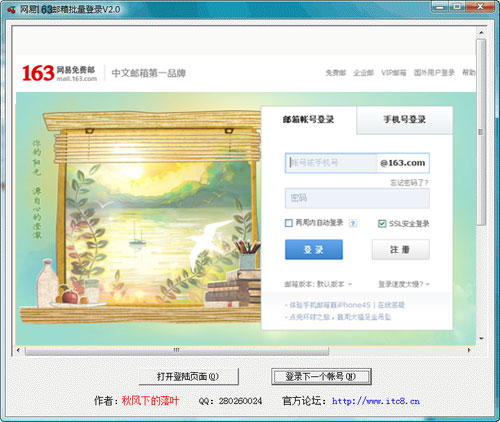
Task: Click the horizontal scrollbar thumb
Action: pos(177,350)
